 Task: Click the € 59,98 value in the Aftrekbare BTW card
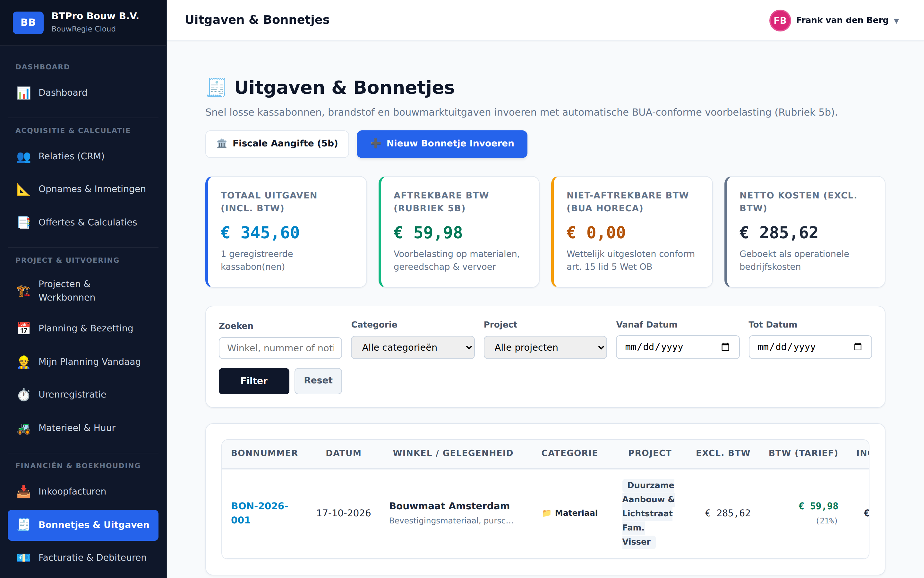[x=428, y=233]
